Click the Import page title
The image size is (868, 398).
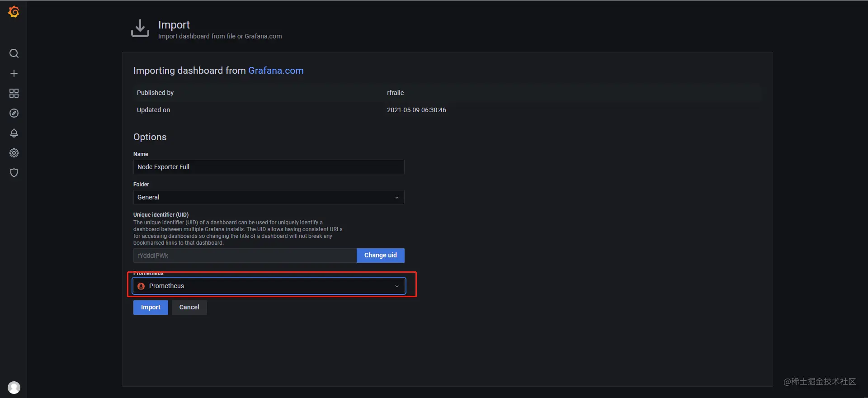pyautogui.click(x=174, y=25)
